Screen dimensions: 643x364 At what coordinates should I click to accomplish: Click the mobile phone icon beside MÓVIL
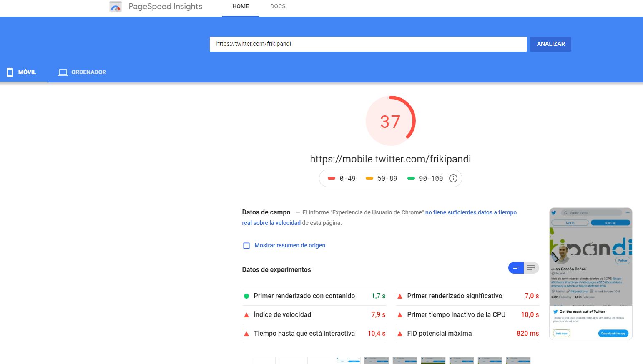[x=10, y=72]
